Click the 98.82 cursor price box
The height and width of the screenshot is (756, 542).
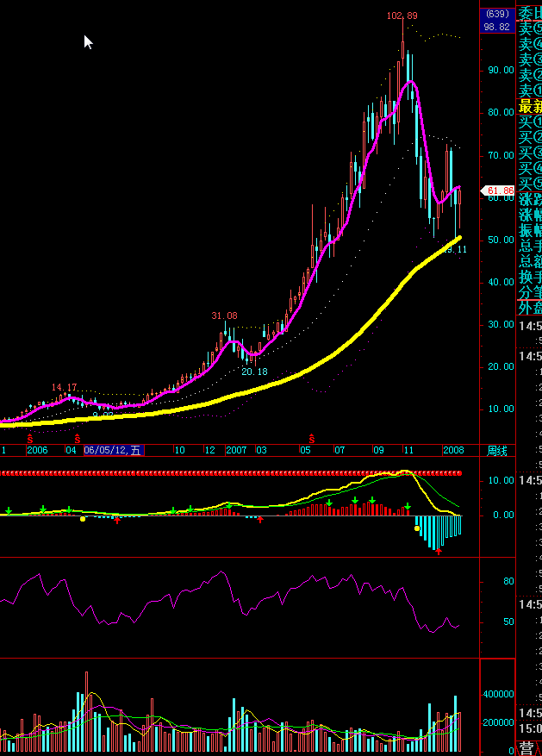(496, 27)
